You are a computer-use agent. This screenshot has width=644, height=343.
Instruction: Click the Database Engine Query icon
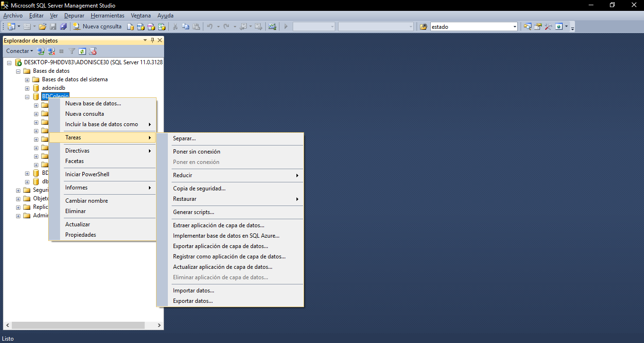[x=131, y=27]
